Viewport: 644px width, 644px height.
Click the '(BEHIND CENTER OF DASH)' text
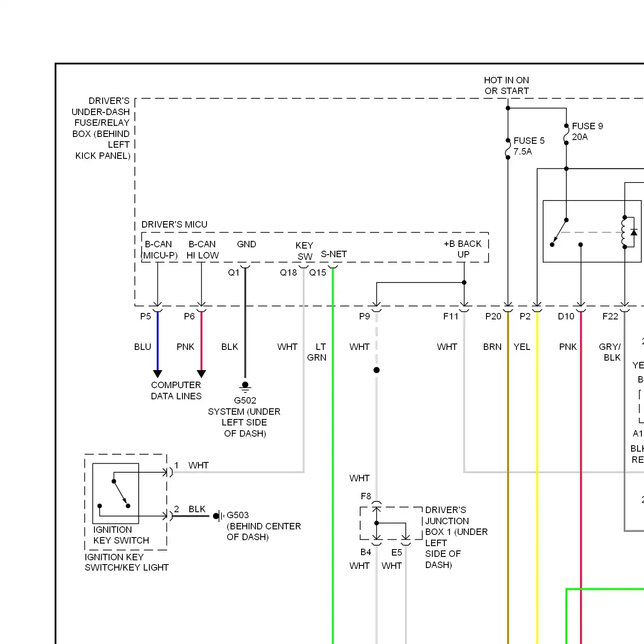click(264, 532)
